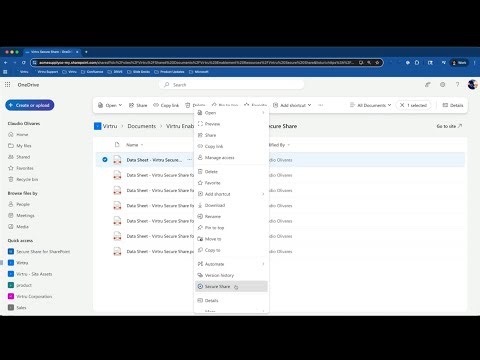
Task: Open the help question mark icon
Action: 457,85
